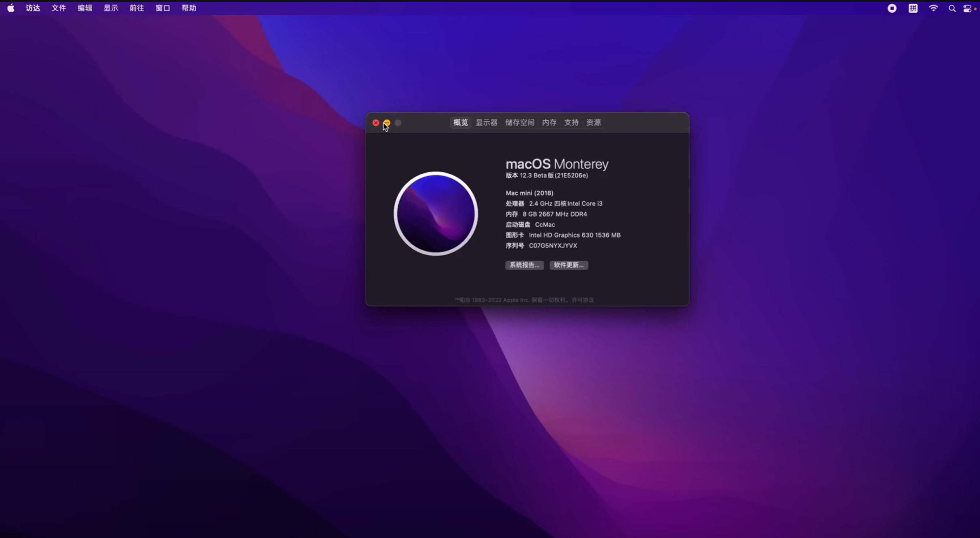This screenshot has width=980, height=538.
Task: Click the screen recording stop icon
Action: click(x=892, y=8)
